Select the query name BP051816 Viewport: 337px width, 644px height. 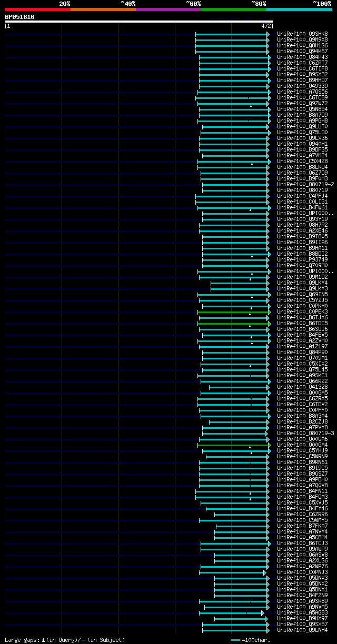click(20, 17)
